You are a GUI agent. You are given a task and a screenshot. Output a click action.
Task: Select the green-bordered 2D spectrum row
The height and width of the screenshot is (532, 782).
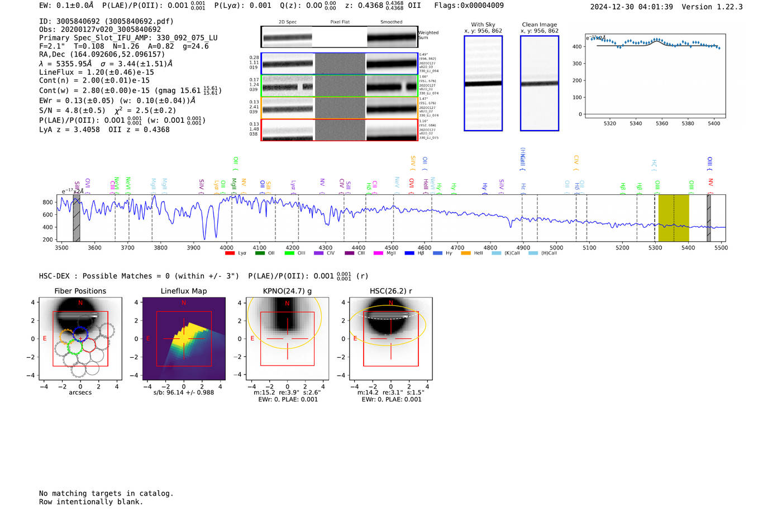(x=340, y=86)
